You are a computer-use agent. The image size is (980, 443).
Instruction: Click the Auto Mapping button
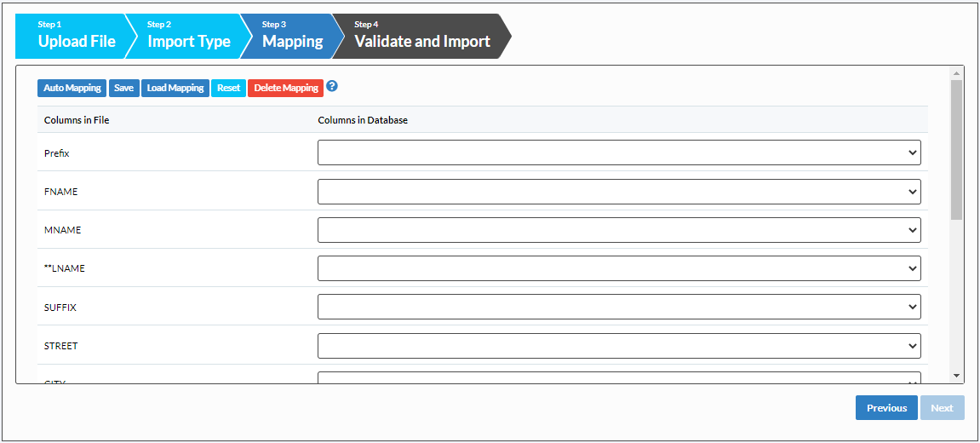72,88
